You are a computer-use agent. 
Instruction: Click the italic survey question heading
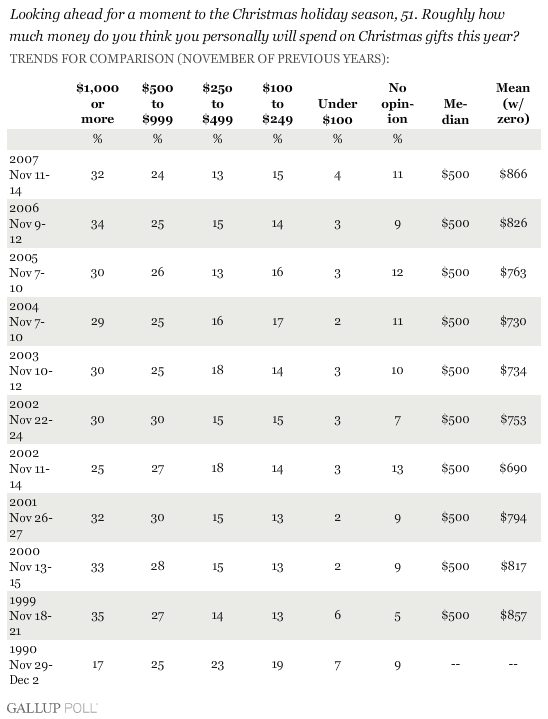(264, 26)
